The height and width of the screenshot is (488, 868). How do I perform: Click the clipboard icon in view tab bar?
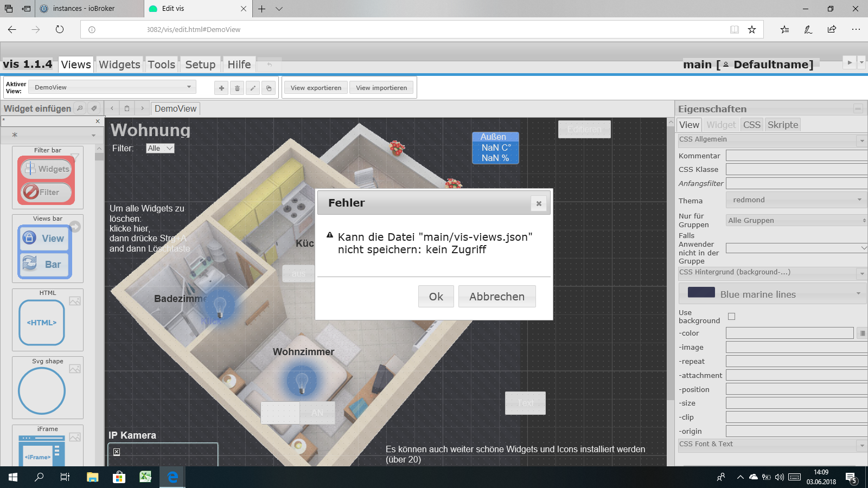click(127, 108)
